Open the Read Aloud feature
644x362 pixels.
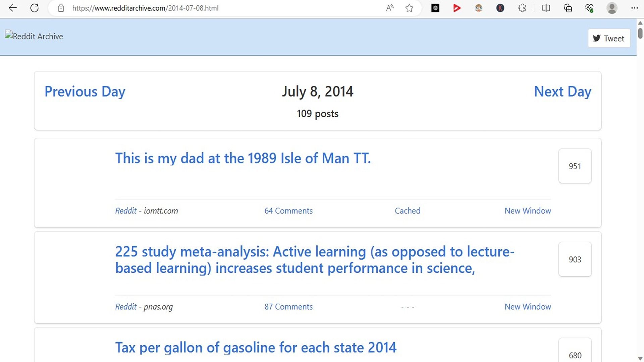[x=389, y=8]
